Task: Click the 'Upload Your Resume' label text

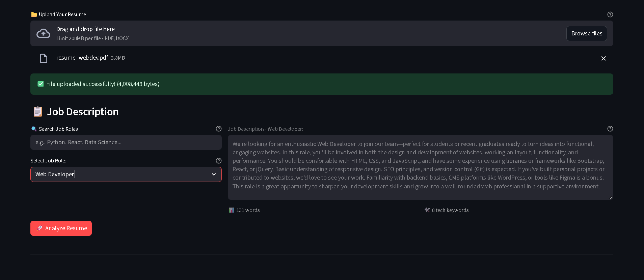Action: 62,14
